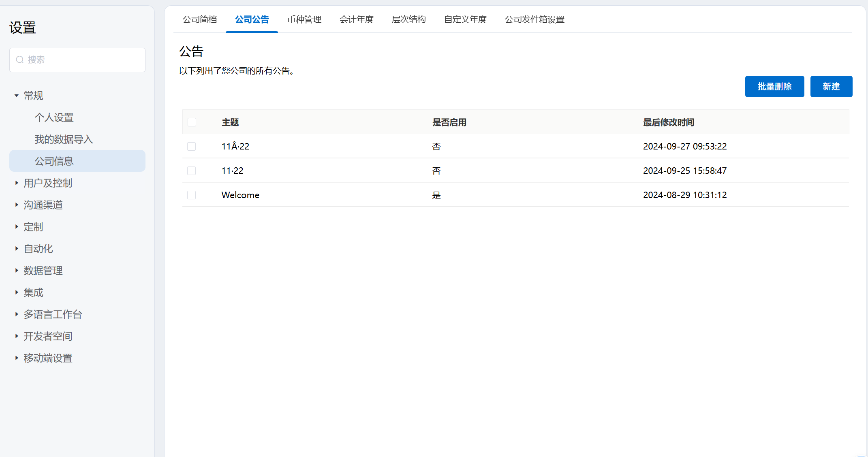
Task: Switch to the 币种管理 tab
Action: coord(304,19)
